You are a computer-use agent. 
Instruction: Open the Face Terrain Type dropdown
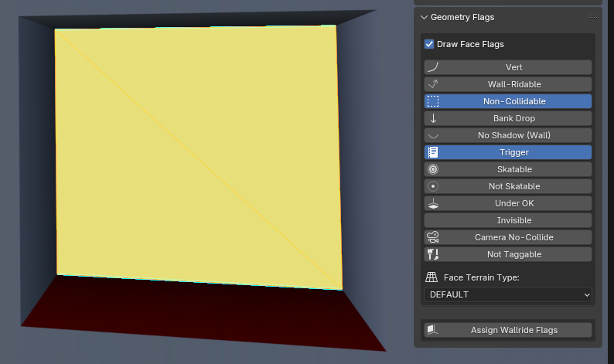(x=508, y=294)
